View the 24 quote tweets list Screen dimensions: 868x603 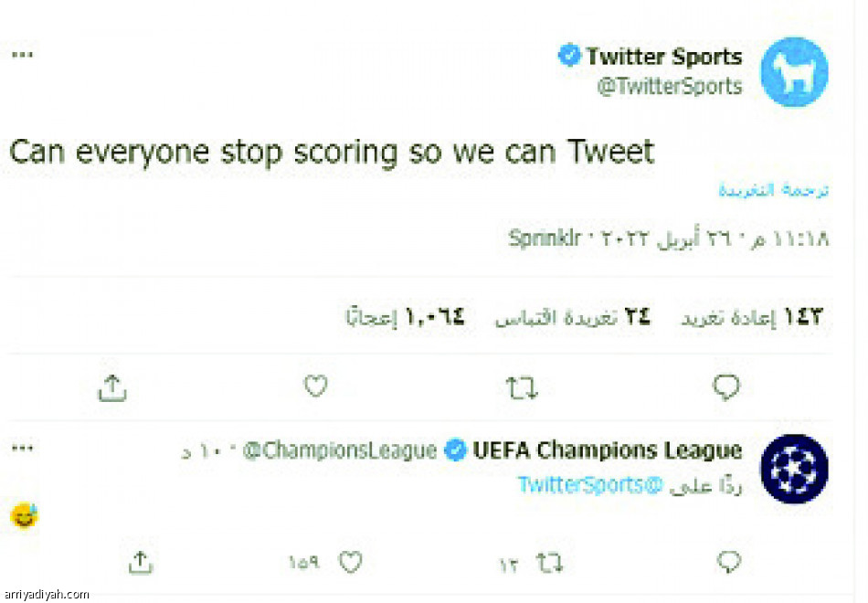(x=573, y=317)
